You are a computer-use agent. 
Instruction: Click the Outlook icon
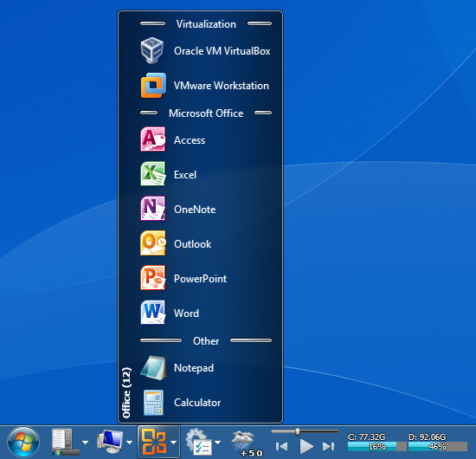[x=153, y=243]
